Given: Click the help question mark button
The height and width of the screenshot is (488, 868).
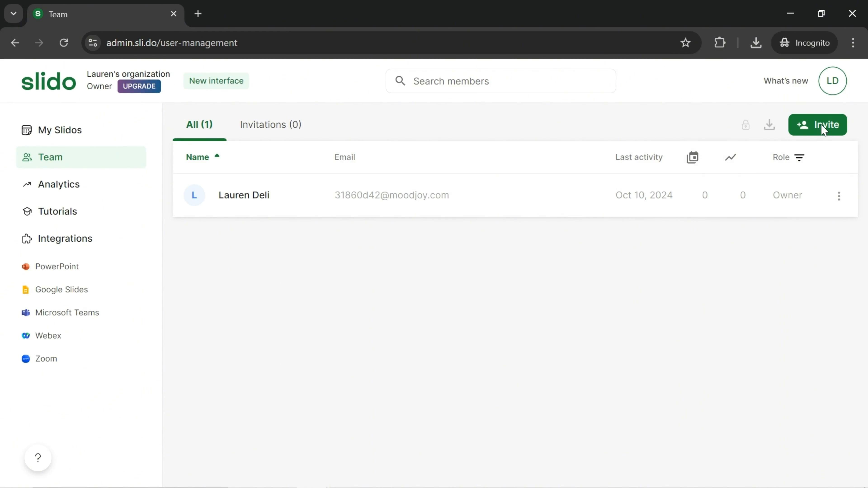Looking at the screenshot, I should pos(38,457).
